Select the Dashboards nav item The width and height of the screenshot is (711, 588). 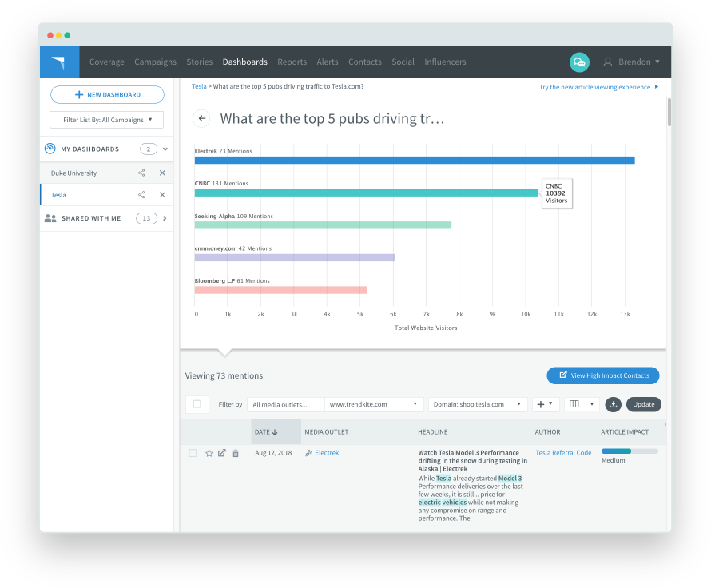[x=245, y=62]
